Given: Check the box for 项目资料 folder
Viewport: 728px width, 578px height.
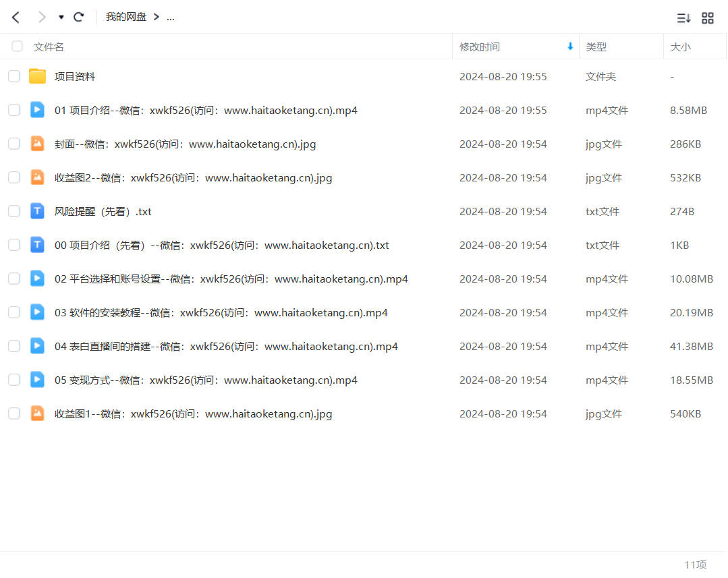Looking at the screenshot, I should (x=14, y=76).
